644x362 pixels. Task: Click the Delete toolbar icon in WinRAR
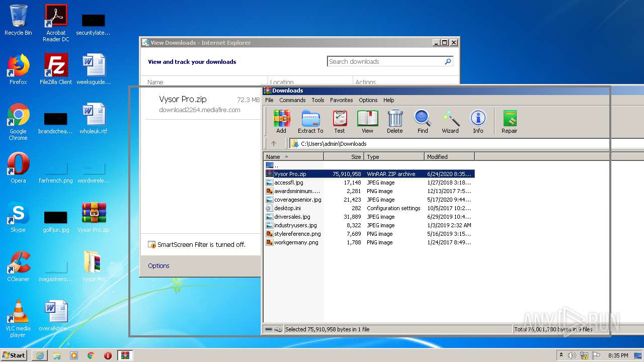click(395, 122)
